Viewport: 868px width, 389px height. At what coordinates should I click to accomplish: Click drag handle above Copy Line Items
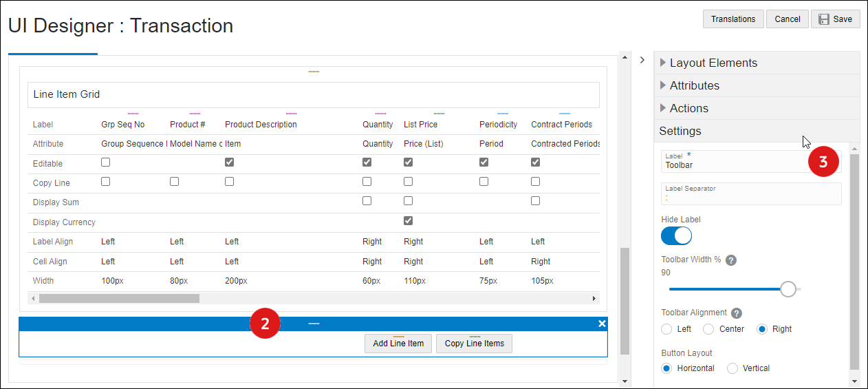pyautogui.click(x=475, y=337)
